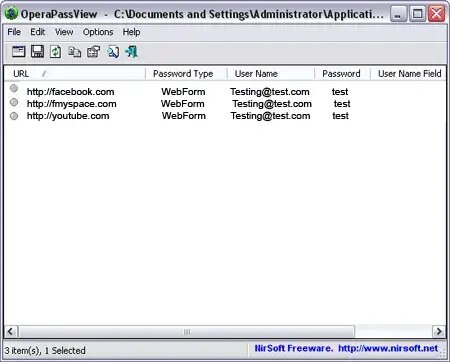
Task: Open the File menu
Action: [14, 32]
